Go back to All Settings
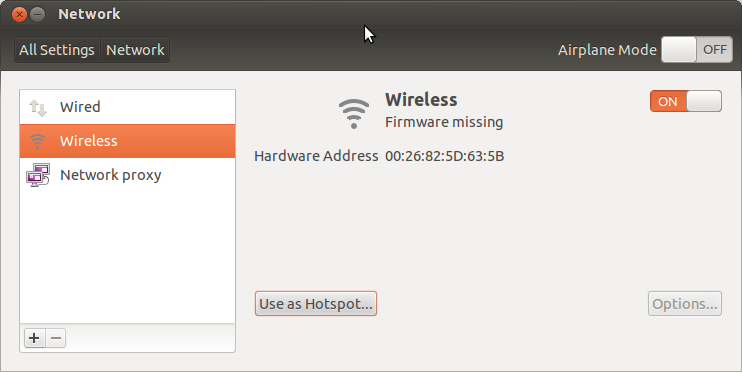The image size is (742, 372). [57, 50]
